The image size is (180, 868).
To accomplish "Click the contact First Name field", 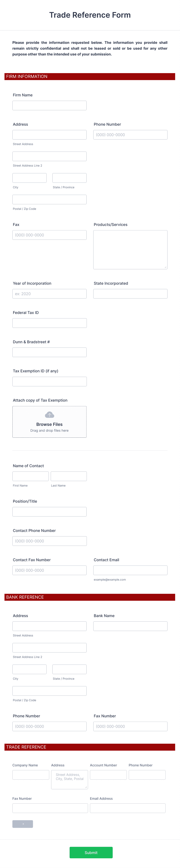I will (31, 476).
